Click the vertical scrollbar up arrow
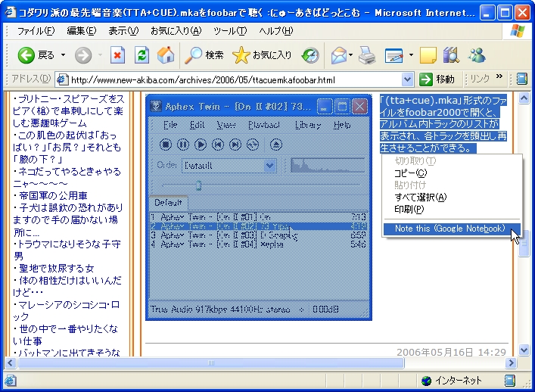This screenshot has width=535, height=392. click(x=524, y=98)
